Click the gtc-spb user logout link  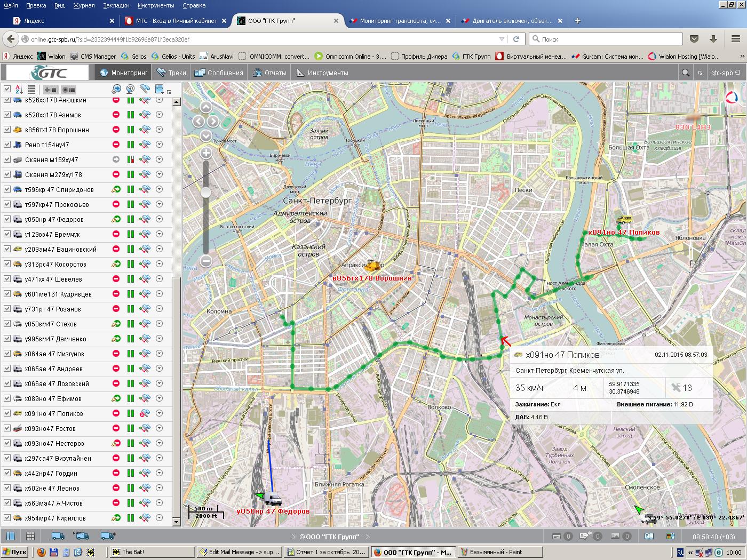coord(725,73)
